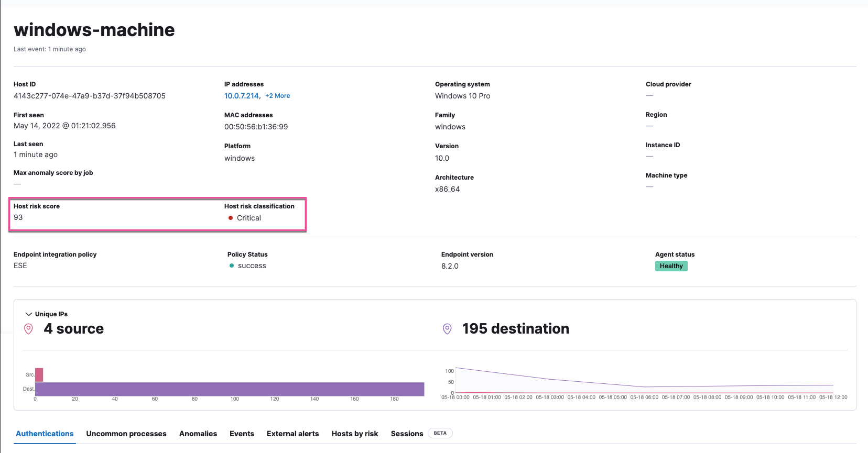Open the External alerts tab

(x=292, y=434)
